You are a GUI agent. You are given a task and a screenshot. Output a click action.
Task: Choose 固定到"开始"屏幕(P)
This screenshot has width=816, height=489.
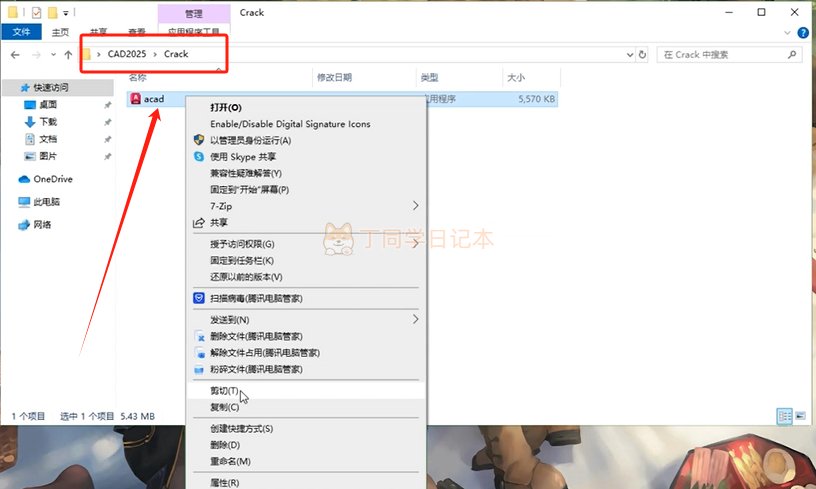[x=307, y=189]
